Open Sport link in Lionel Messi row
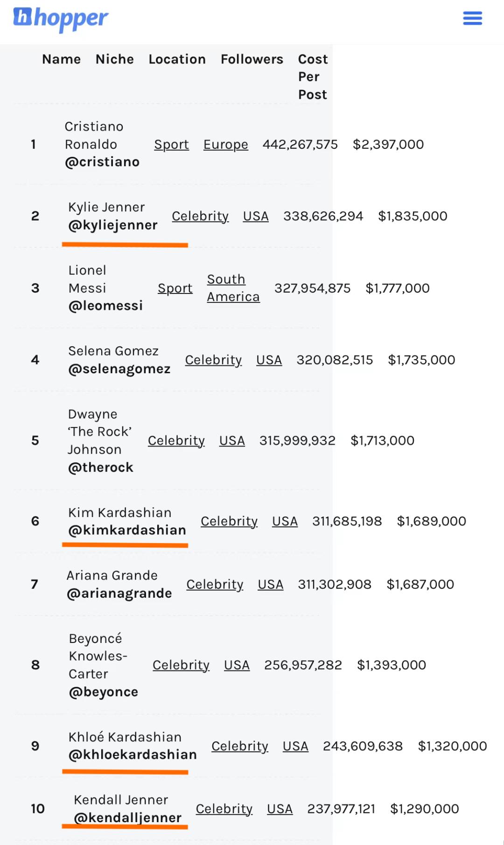Viewport: 504px width, 845px height. (175, 288)
